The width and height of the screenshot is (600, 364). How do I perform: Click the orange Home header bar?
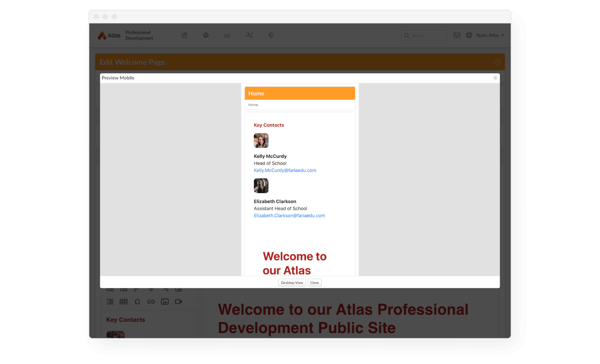pyautogui.click(x=300, y=94)
